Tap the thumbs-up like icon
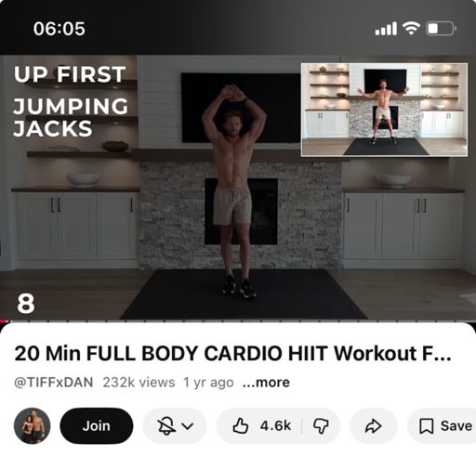 (241, 425)
